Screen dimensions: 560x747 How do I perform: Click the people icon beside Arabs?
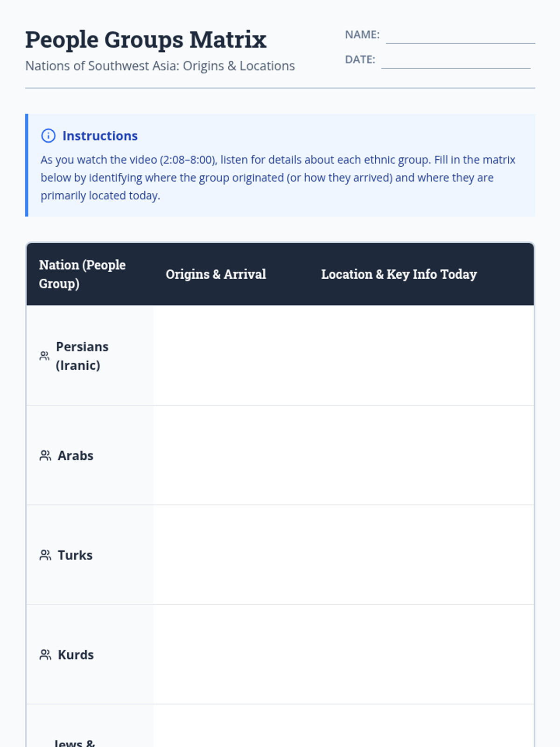tap(45, 456)
